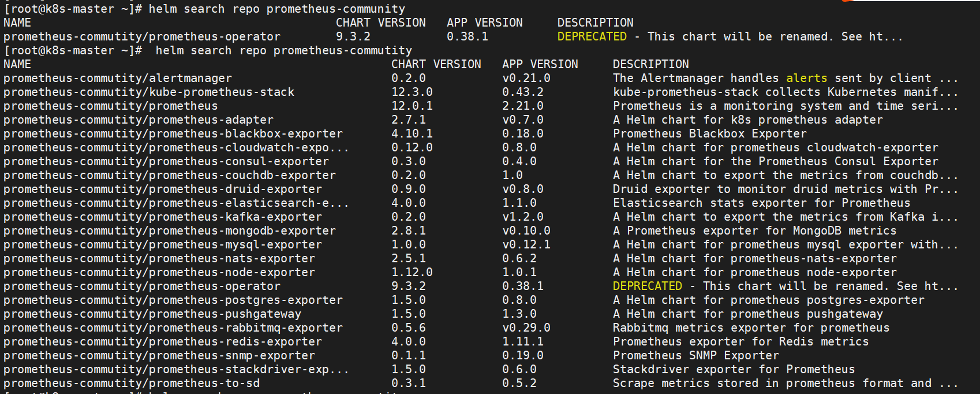The width and height of the screenshot is (980, 394).
Task: Click the second command 'helm search repo prometheus-commutity'
Action: pos(284,50)
